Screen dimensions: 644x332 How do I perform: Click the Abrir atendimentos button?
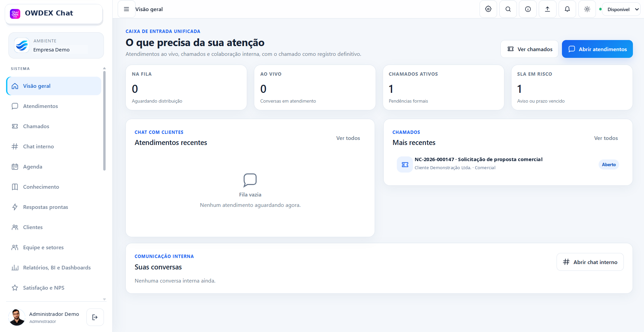point(597,49)
